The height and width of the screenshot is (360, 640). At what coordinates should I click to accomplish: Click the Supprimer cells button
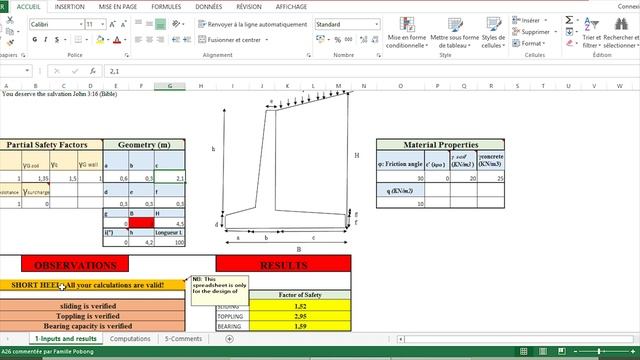[x=534, y=31]
